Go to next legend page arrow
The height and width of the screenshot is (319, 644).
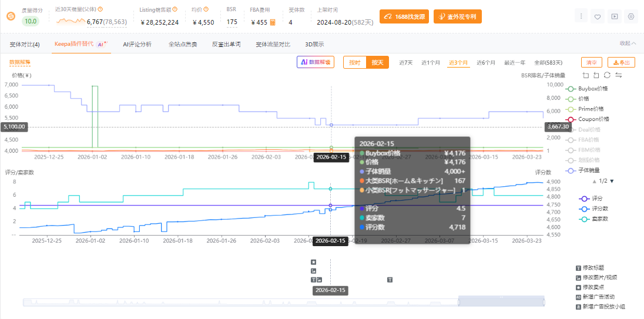[x=612, y=181]
